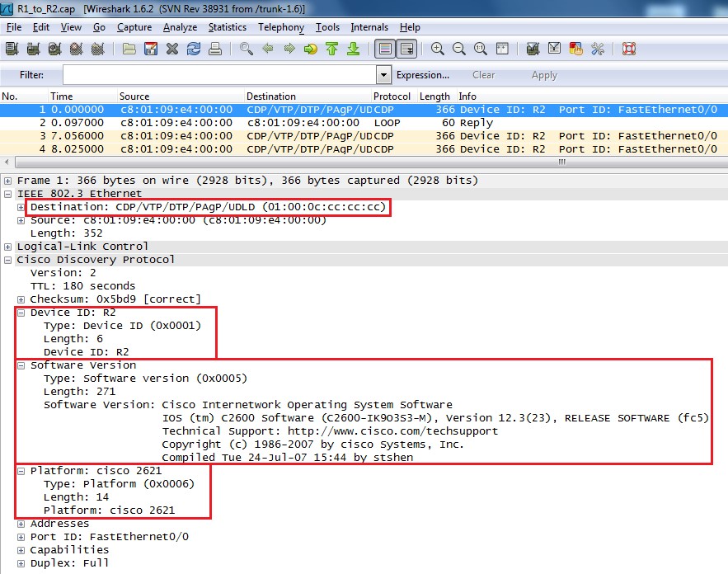
Task: Expand the Logical-Link Control node
Action: [8, 247]
